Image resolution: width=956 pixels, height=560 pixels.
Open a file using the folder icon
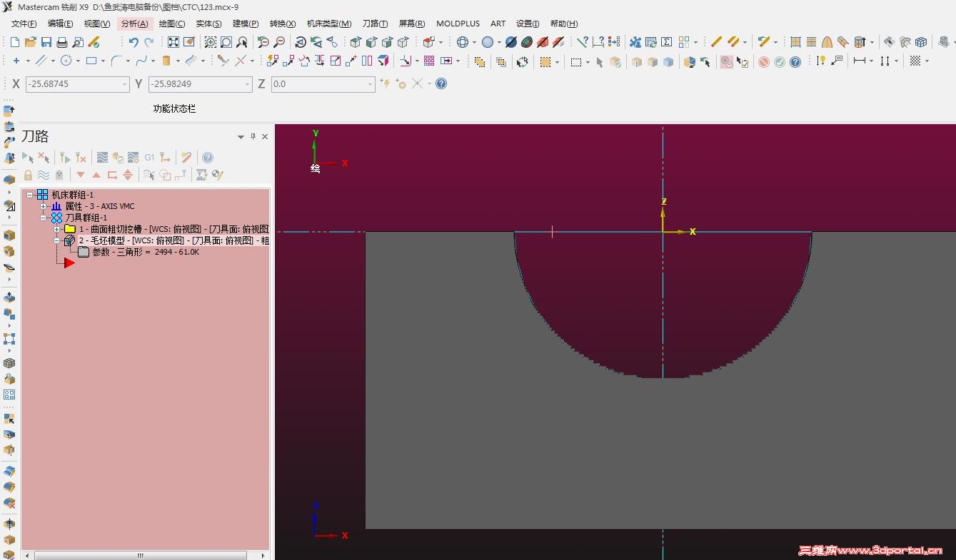pos(31,42)
